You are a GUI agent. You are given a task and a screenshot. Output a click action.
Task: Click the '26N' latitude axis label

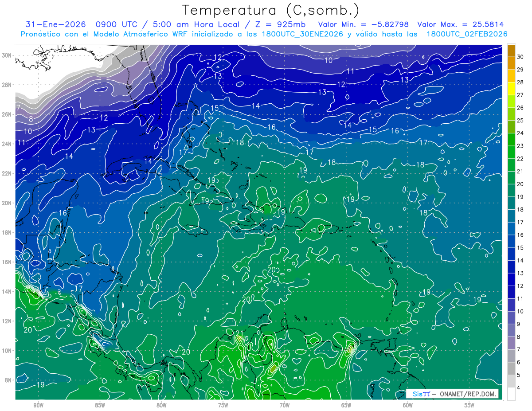click(7, 114)
